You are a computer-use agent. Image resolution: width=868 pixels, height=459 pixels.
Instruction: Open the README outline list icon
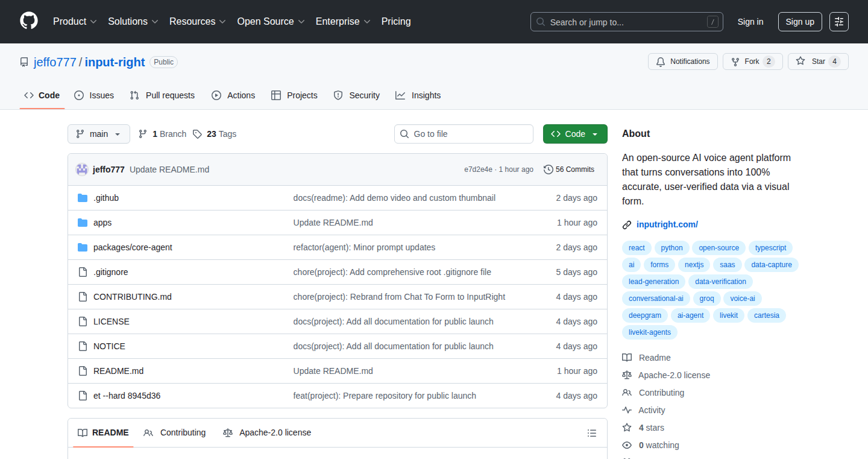(592, 433)
